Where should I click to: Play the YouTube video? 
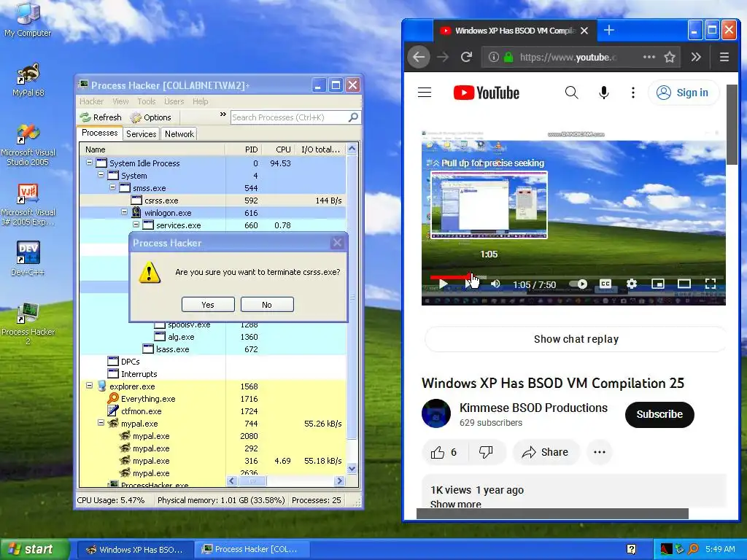tap(443, 284)
